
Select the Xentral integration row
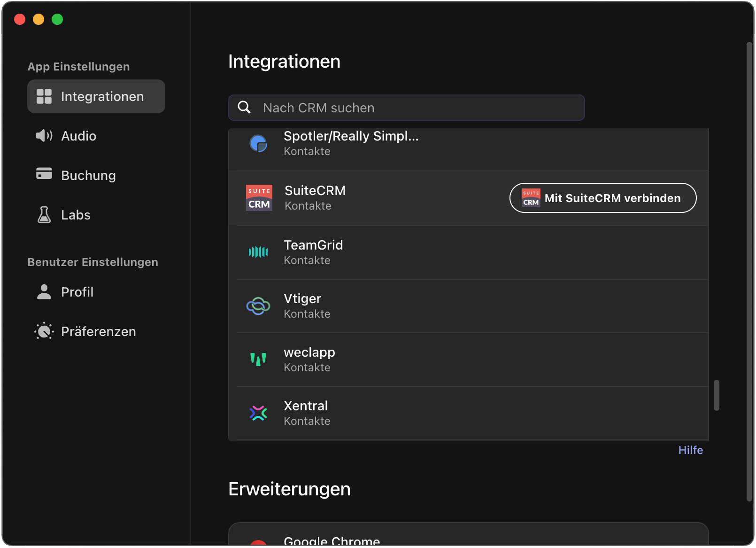[470, 413]
